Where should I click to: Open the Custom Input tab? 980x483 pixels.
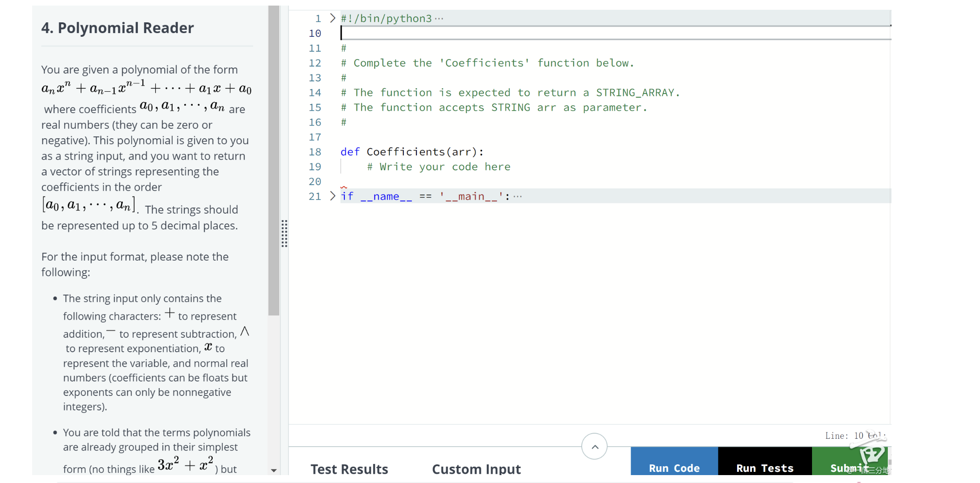tap(476, 469)
